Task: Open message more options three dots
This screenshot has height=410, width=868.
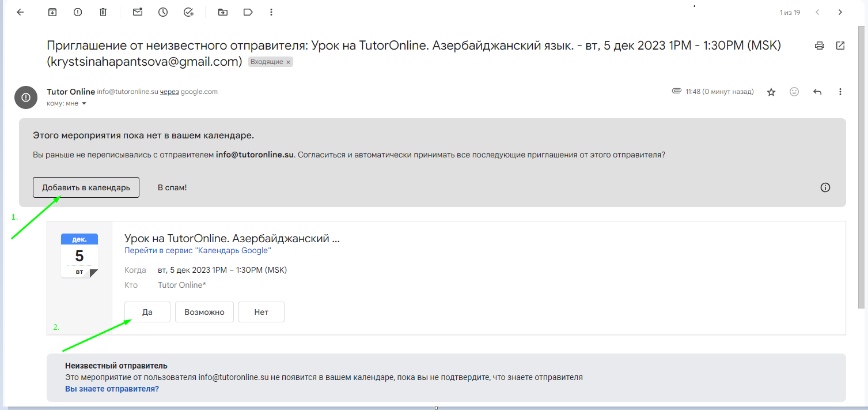Action: (x=840, y=92)
